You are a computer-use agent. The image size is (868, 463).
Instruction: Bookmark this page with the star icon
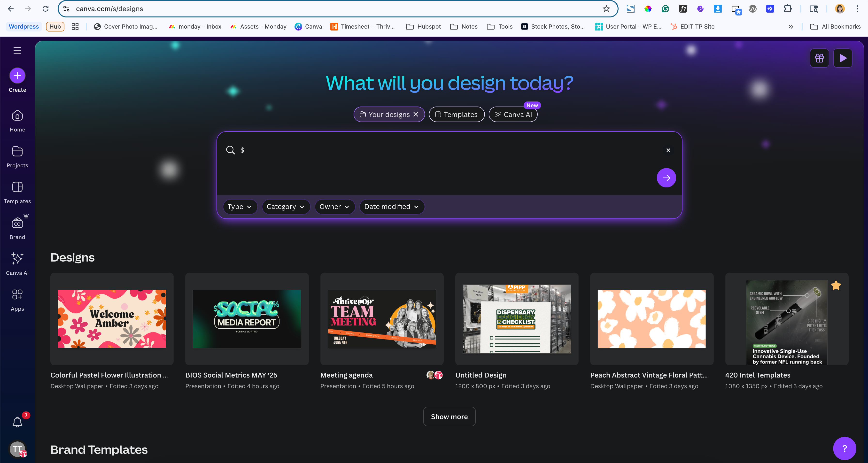click(x=606, y=9)
